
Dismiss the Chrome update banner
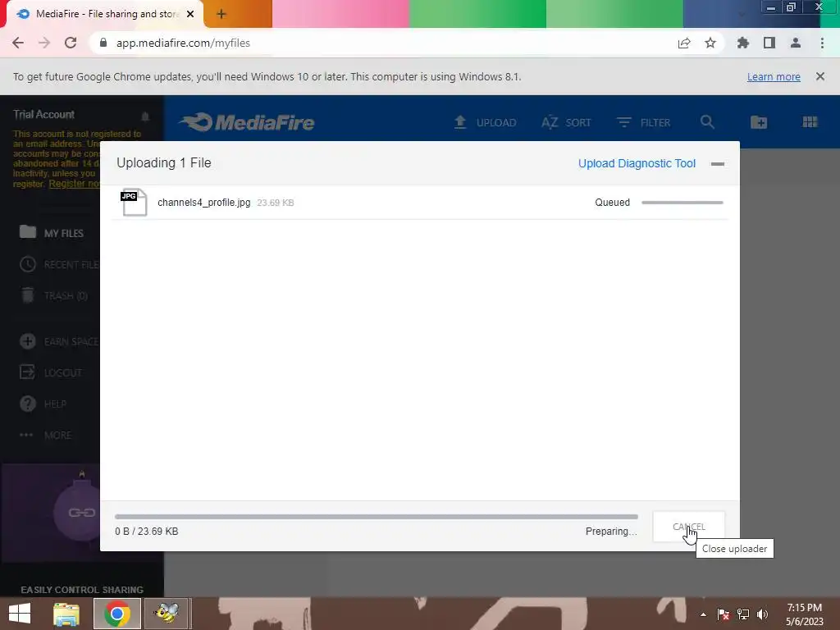click(x=820, y=76)
